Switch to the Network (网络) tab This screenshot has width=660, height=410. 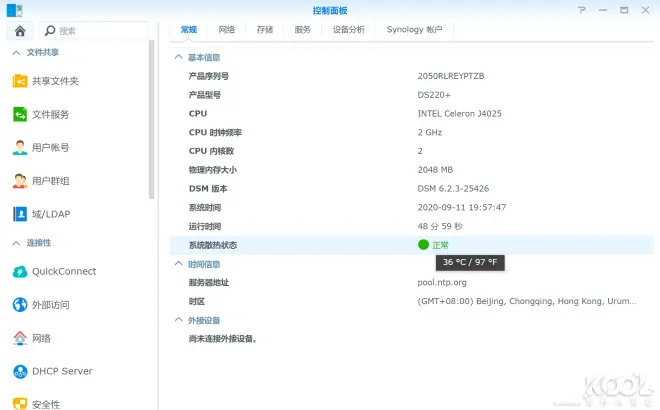click(226, 29)
